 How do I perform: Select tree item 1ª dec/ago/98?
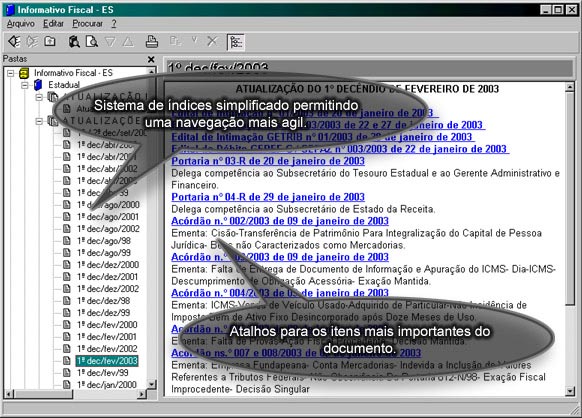(104, 241)
